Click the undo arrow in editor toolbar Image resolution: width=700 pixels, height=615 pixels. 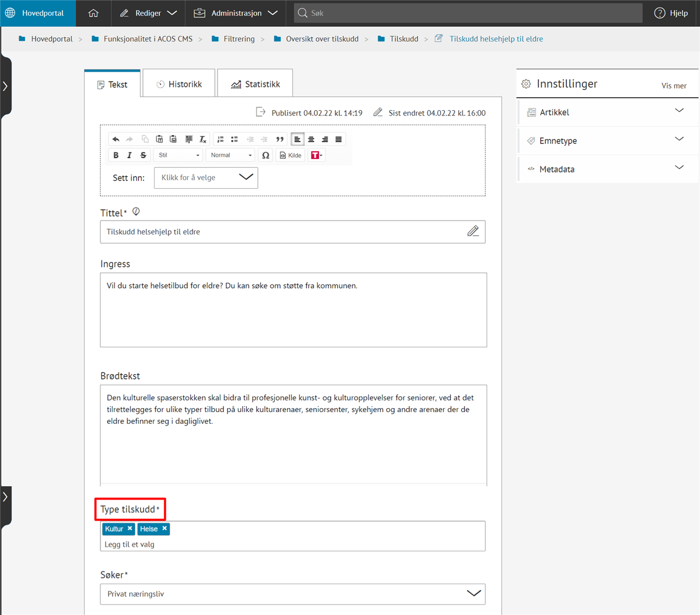[116, 139]
